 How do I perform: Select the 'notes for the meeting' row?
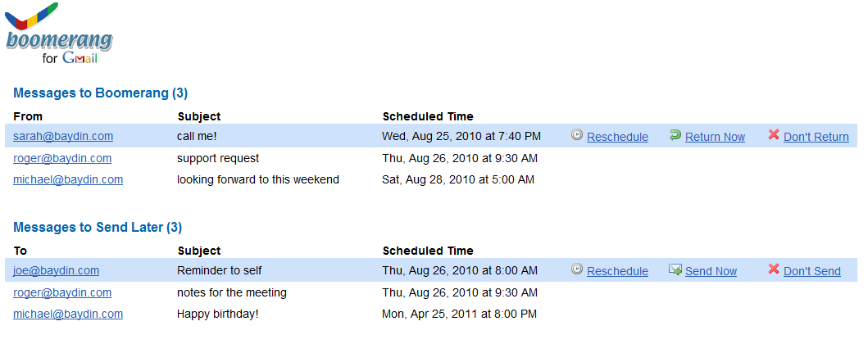(430, 292)
